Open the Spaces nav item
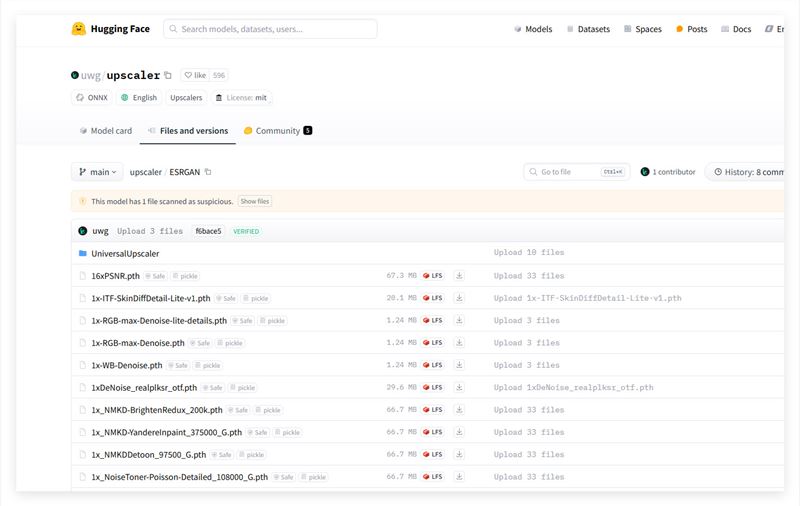Screen dimensions: 800x506 [643, 29]
